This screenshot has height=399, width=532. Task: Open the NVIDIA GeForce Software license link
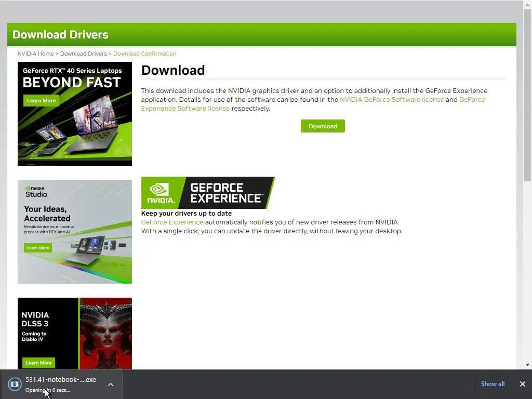coord(392,99)
